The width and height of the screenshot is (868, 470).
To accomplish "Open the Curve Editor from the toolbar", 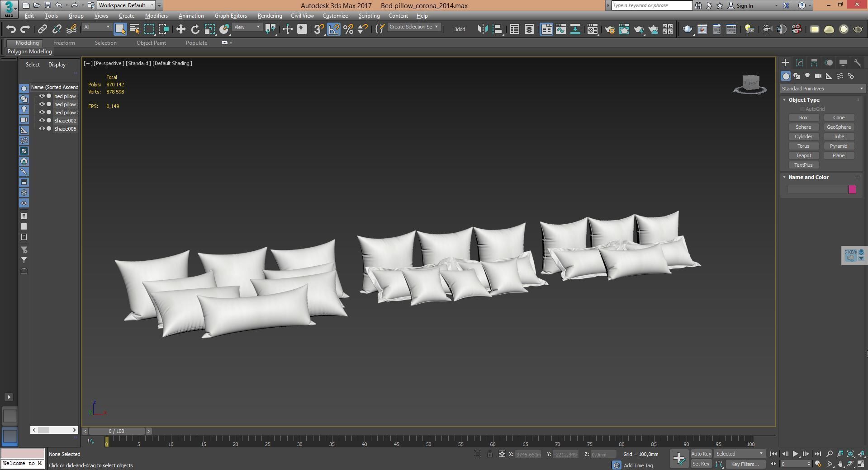I will coord(560,29).
